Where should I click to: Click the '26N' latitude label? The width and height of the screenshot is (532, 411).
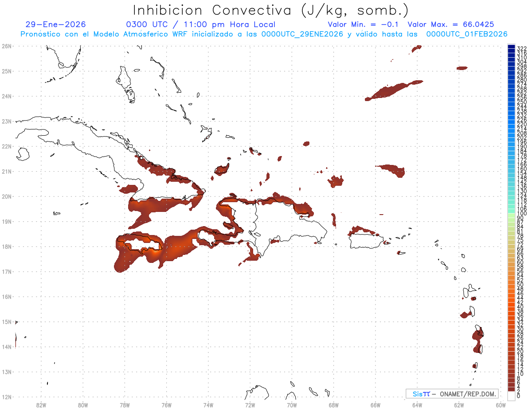6,46
